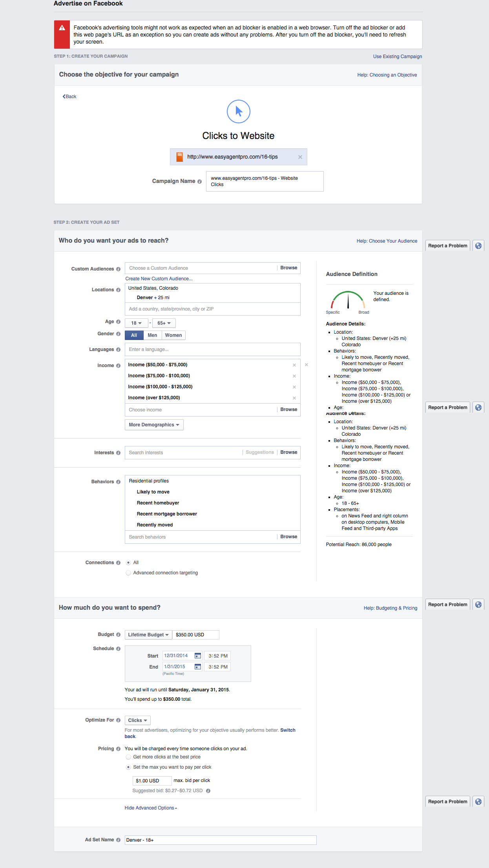Open Help: Choose Your Audience
The height and width of the screenshot is (868, 489).
coord(387,241)
